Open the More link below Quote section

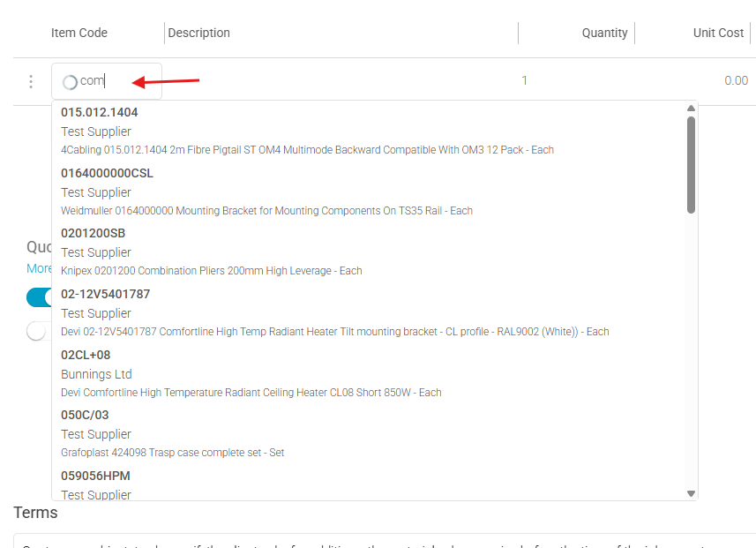pos(39,268)
